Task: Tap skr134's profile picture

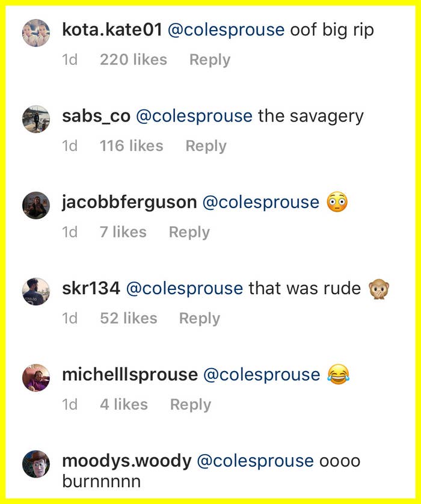Action: click(35, 291)
